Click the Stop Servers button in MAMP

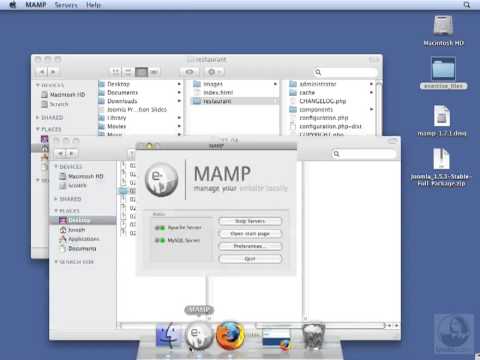pyautogui.click(x=250, y=221)
